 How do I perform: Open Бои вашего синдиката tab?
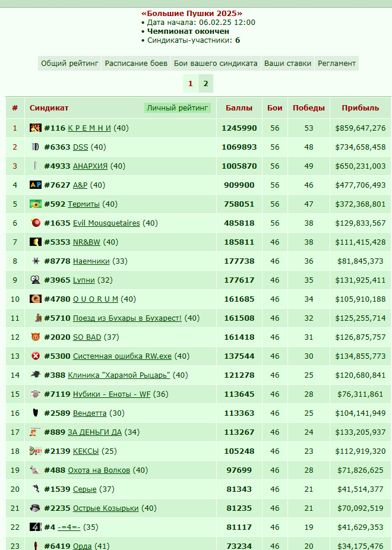pos(216,64)
